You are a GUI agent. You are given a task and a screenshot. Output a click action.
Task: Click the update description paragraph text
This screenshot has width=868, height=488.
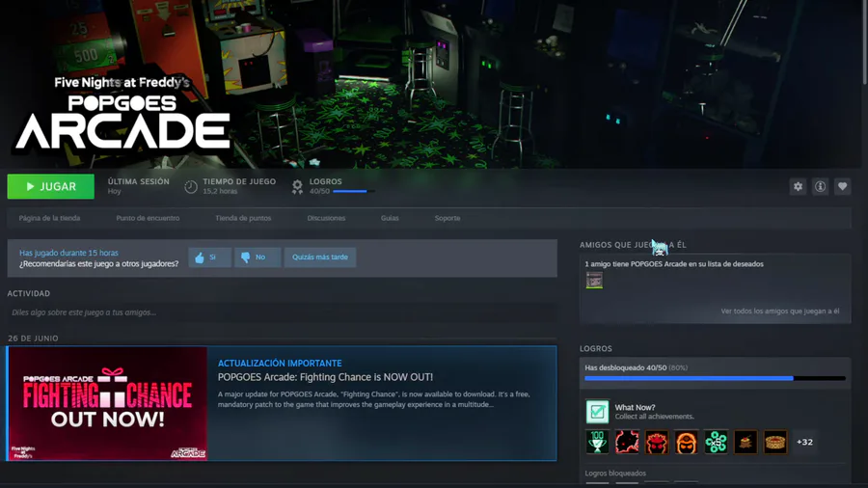(373, 399)
